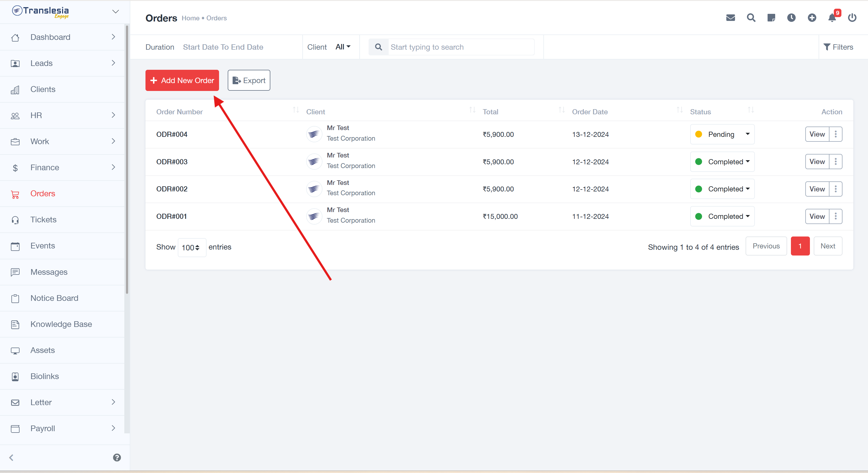
Task: Collapse sidebar with bottom-left arrow
Action: click(x=11, y=458)
